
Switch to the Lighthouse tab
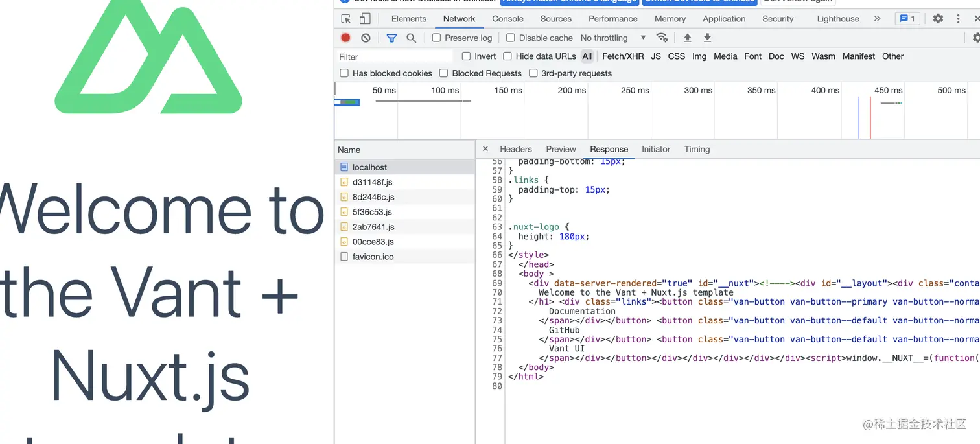point(838,19)
